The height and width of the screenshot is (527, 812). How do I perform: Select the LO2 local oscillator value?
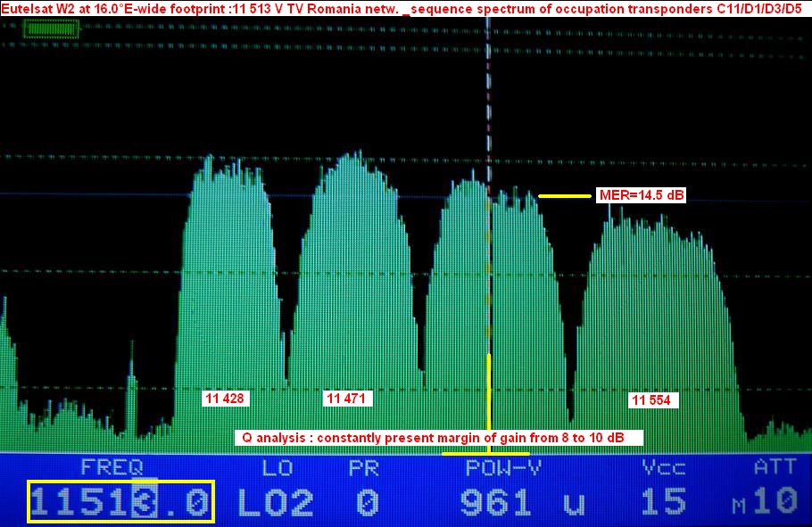coord(275,503)
